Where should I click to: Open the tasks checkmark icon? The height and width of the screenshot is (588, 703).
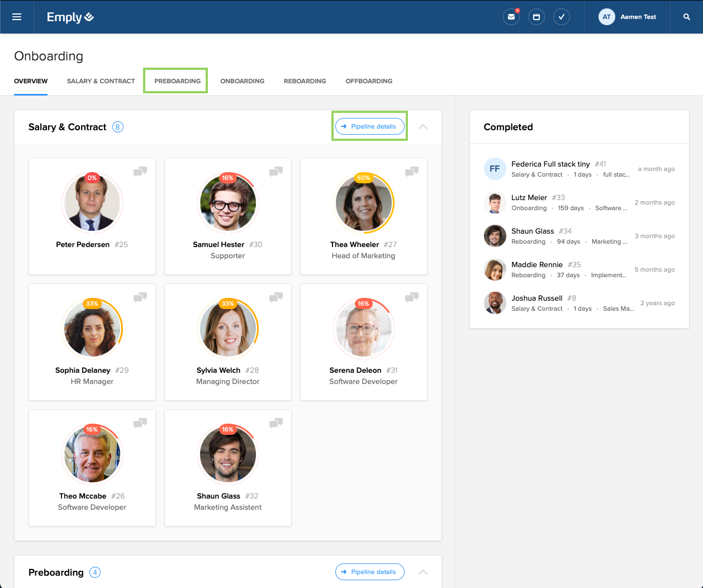pyautogui.click(x=561, y=17)
